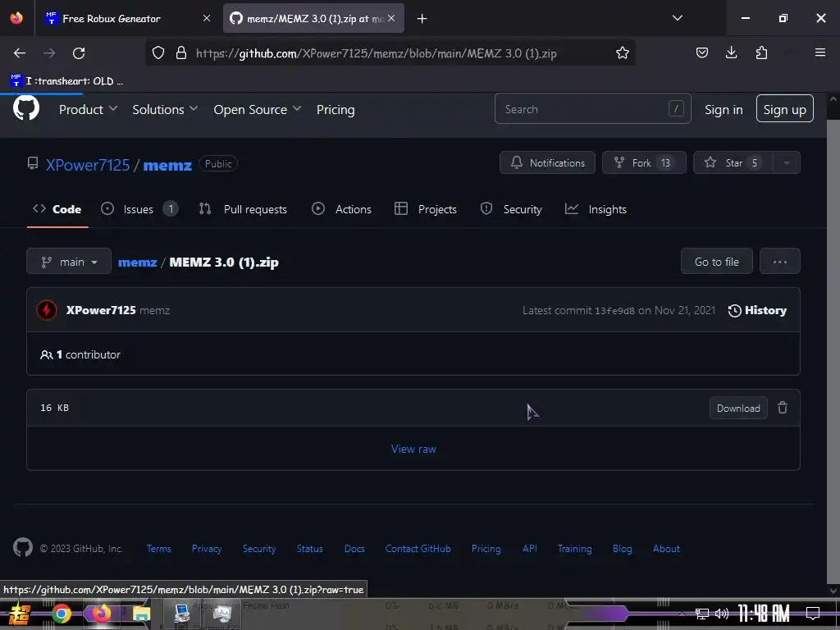Click the GitHub search field

pos(592,109)
